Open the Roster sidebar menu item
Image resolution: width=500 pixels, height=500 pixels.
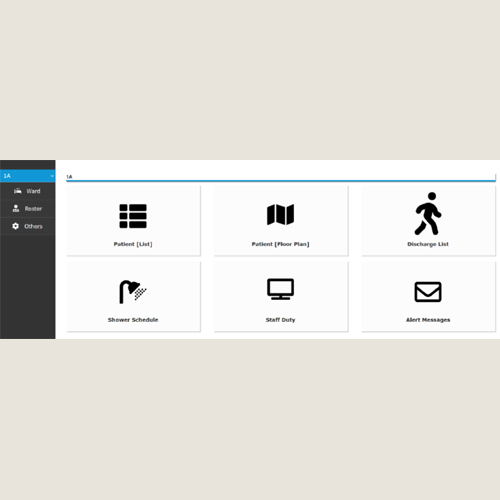click(x=28, y=209)
